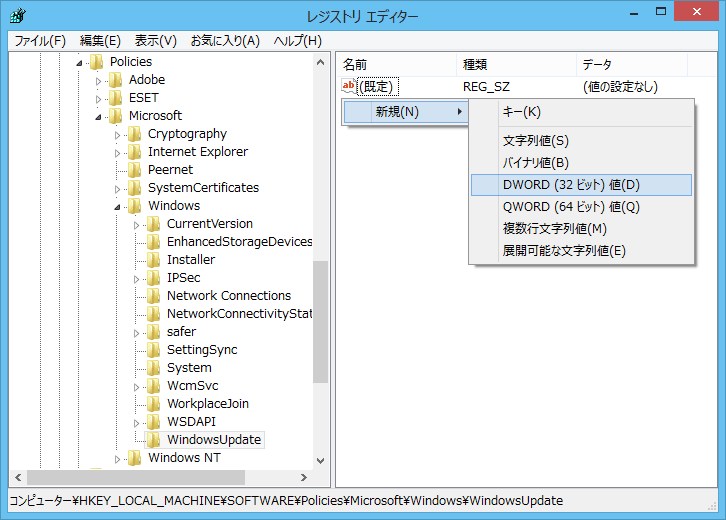Click the WindowsUpdate folder icon

(154, 440)
